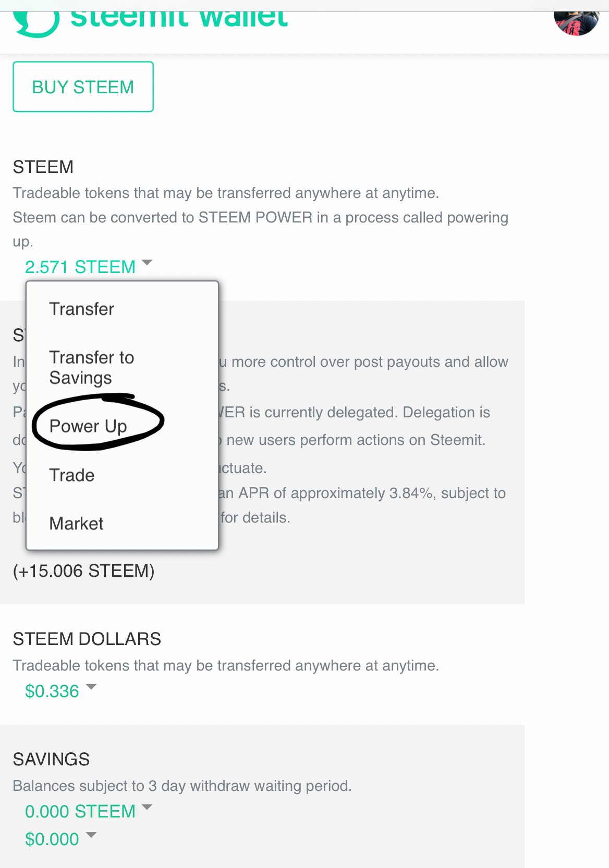Click the arrow next to savings $0.000

[91, 835]
